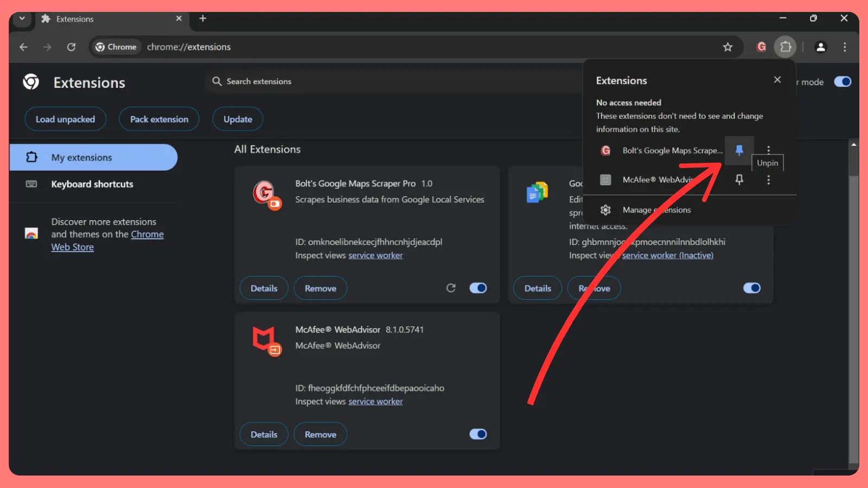Turn off McAfee WebAdvisor extension toggle

478,434
